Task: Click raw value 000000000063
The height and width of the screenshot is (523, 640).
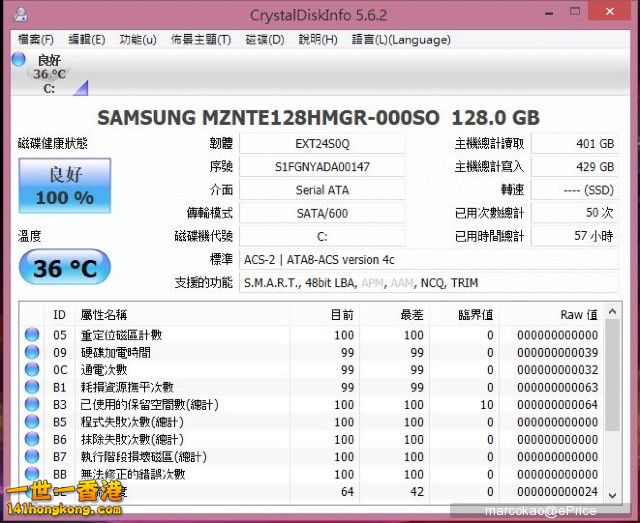Action: tap(558, 387)
